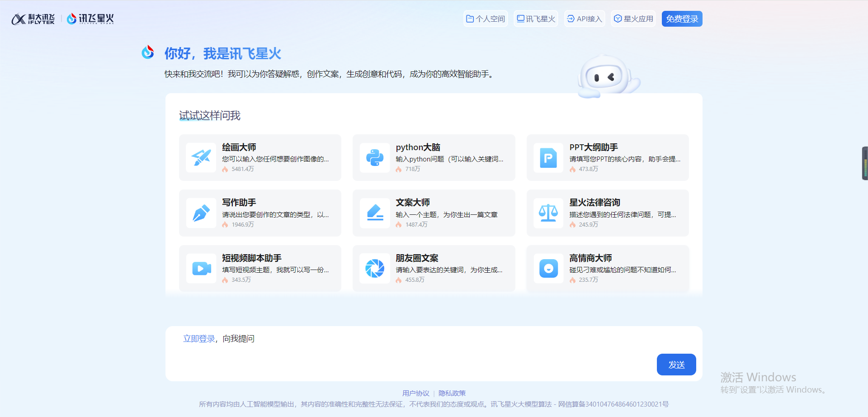Open the 文案大师 edit icon
The width and height of the screenshot is (868, 417).
tap(375, 213)
